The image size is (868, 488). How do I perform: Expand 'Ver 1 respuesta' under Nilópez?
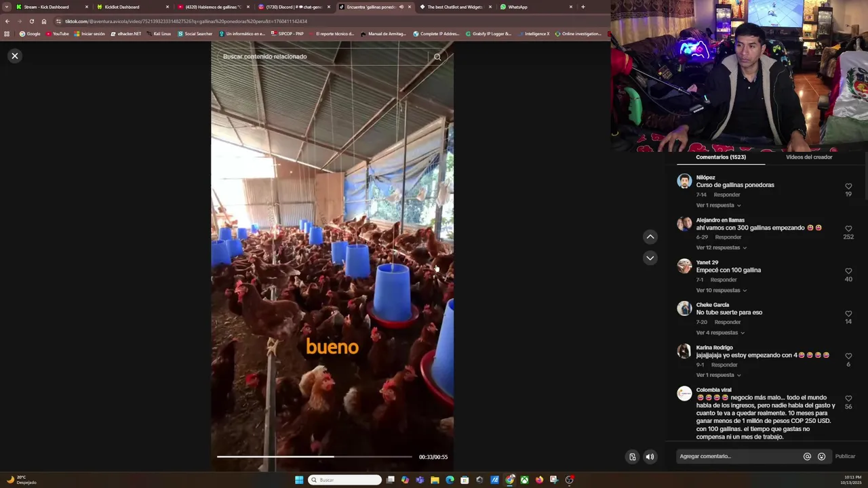(718, 205)
